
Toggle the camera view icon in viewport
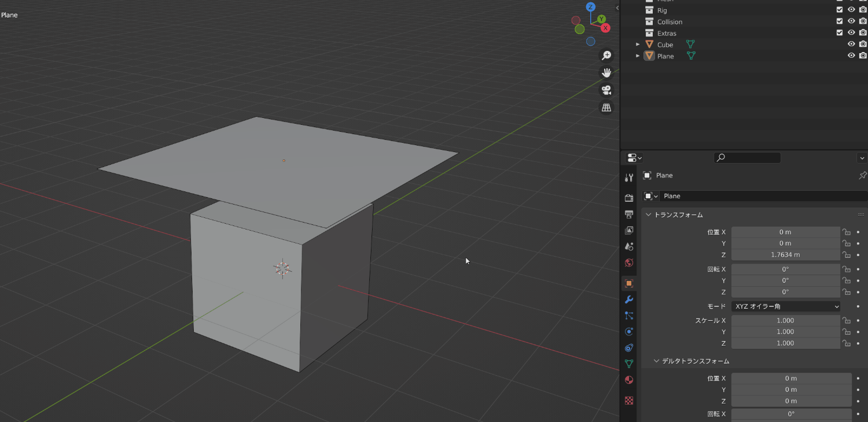click(606, 90)
